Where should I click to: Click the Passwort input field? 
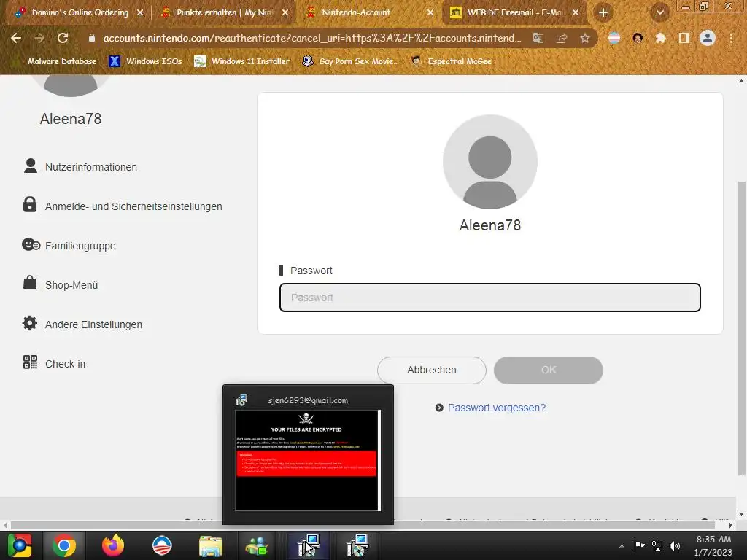tap(489, 297)
